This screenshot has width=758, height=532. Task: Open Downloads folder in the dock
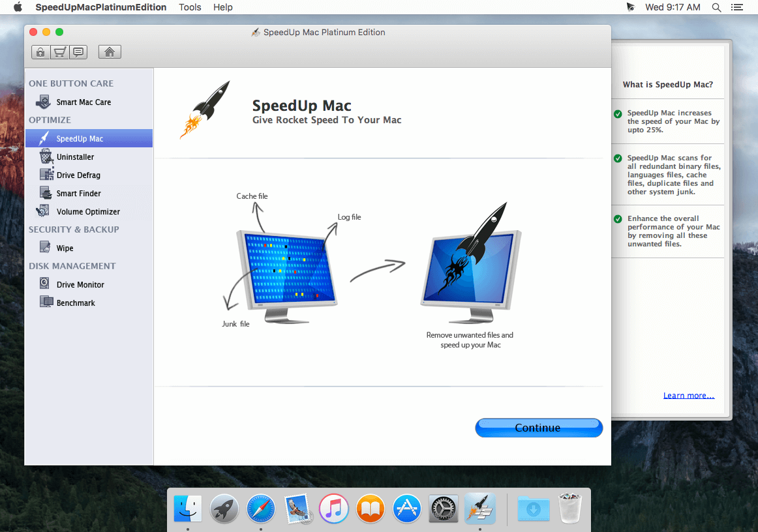[533, 509]
